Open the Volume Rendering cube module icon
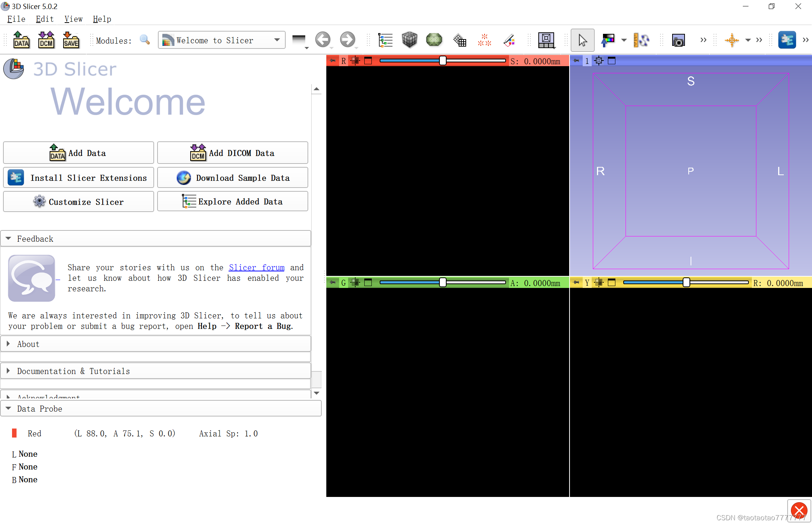The image size is (812, 524). click(x=409, y=40)
